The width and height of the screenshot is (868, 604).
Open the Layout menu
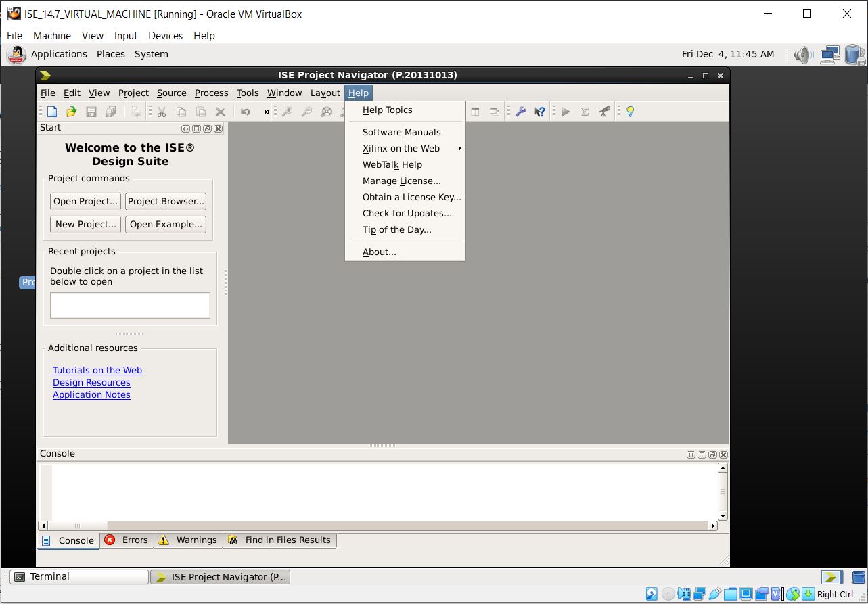point(325,93)
